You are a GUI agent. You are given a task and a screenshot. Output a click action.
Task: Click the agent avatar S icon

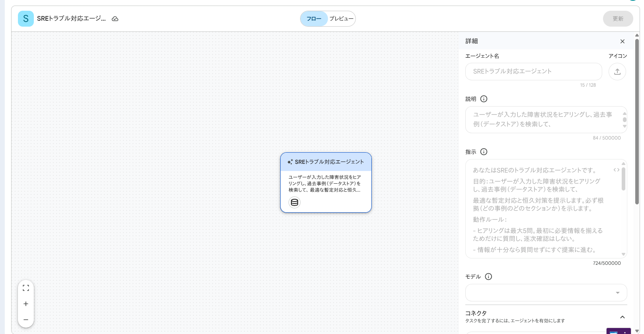[26, 19]
